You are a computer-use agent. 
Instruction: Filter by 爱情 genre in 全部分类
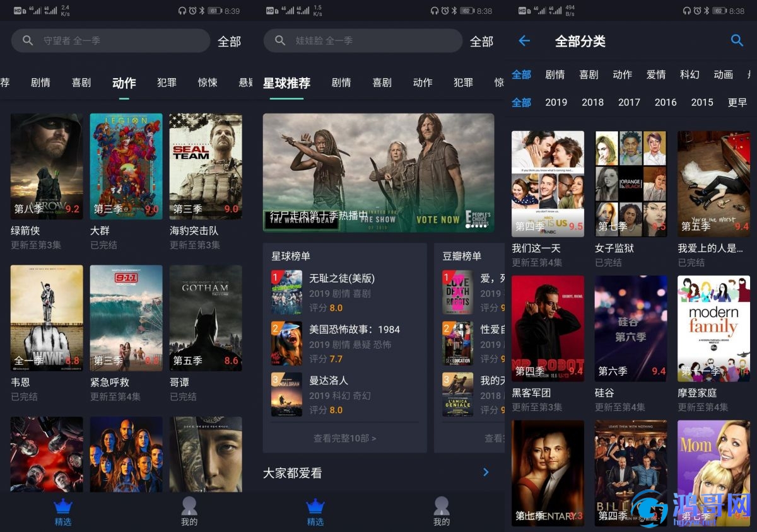point(656,74)
